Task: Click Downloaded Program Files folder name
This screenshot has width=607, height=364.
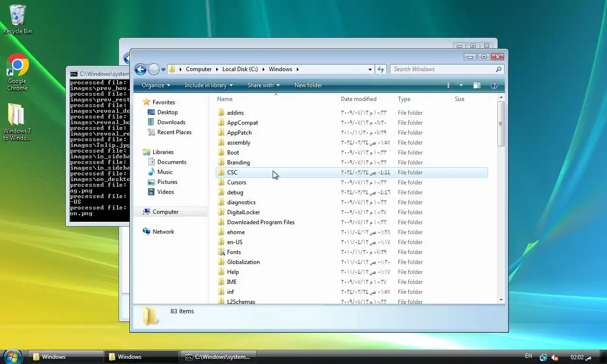Action: [261, 222]
